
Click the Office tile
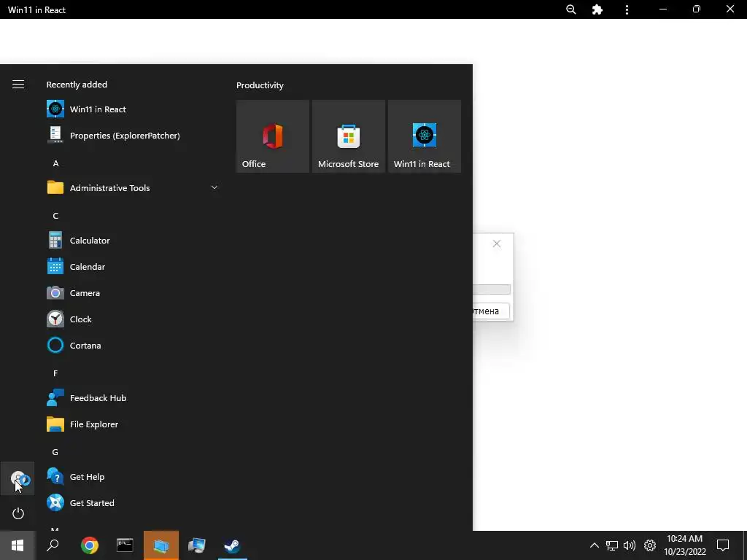tap(273, 136)
